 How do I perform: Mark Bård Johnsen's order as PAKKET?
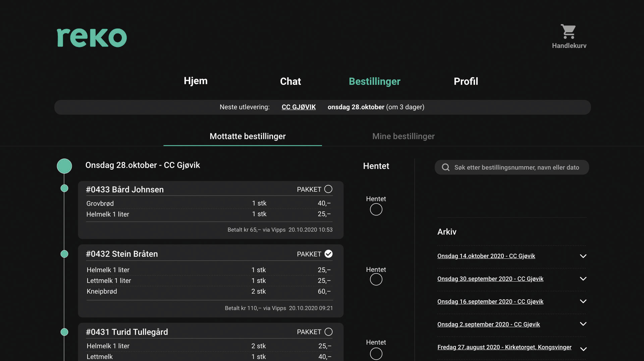tap(328, 189)
